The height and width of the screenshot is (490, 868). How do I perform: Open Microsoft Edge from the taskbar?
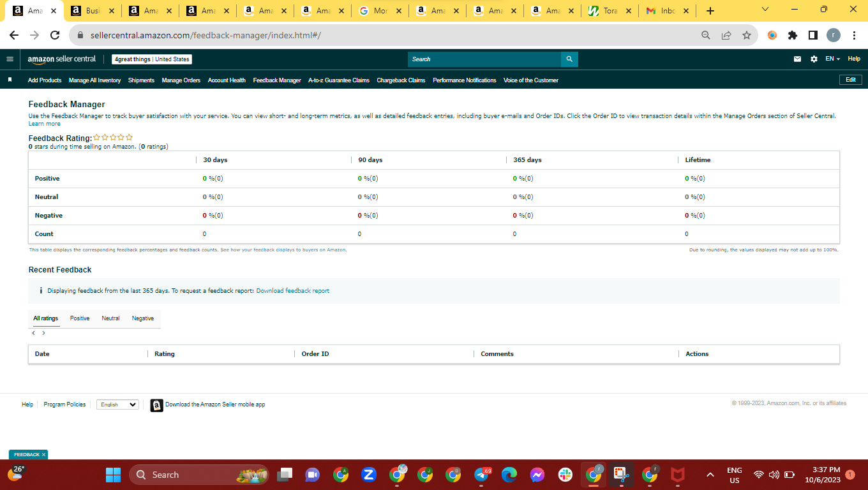(509, 475)
